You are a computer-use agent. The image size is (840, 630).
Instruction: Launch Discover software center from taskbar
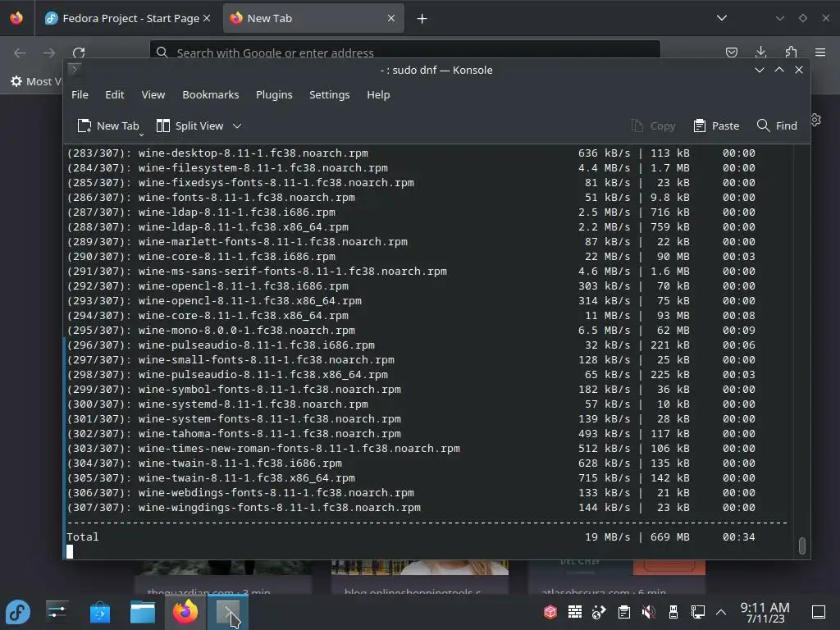[x=100, y=612]
